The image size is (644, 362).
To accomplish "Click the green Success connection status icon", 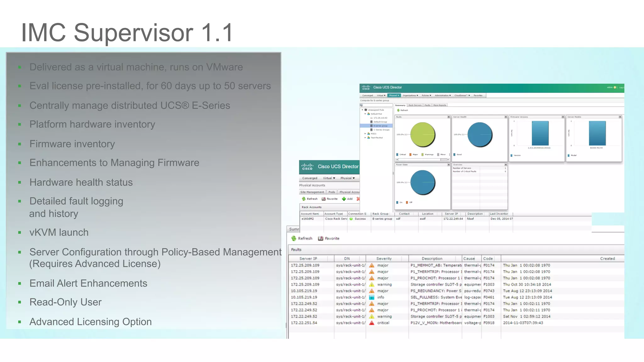I will 351,219.
